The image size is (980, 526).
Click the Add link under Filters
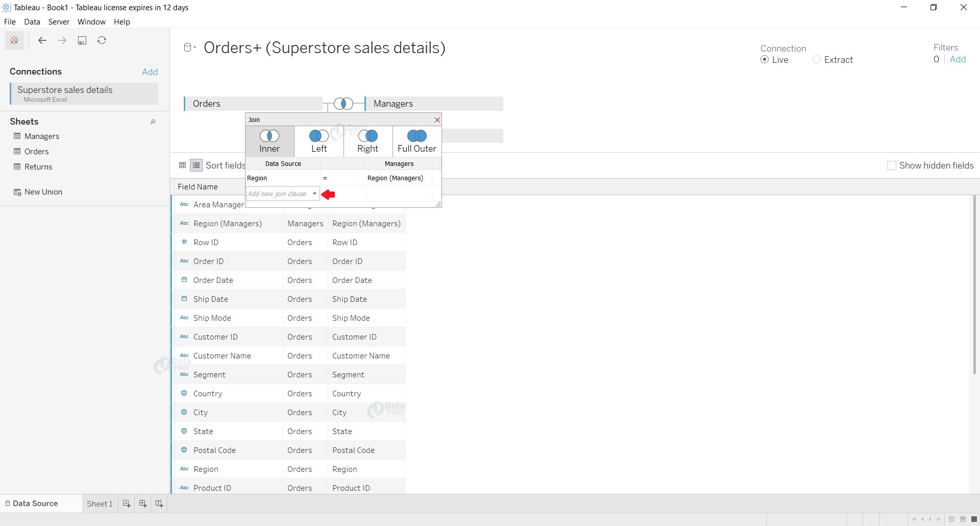tap(958, 59)
